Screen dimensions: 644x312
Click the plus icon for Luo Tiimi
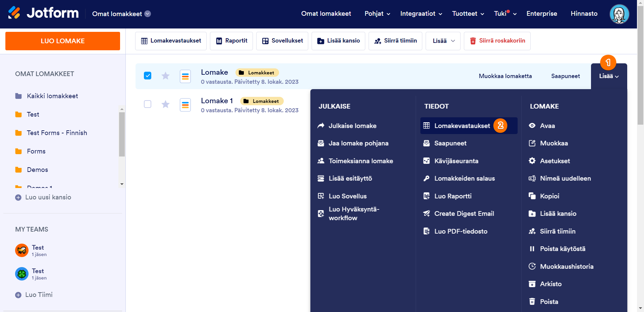[18, 295]
